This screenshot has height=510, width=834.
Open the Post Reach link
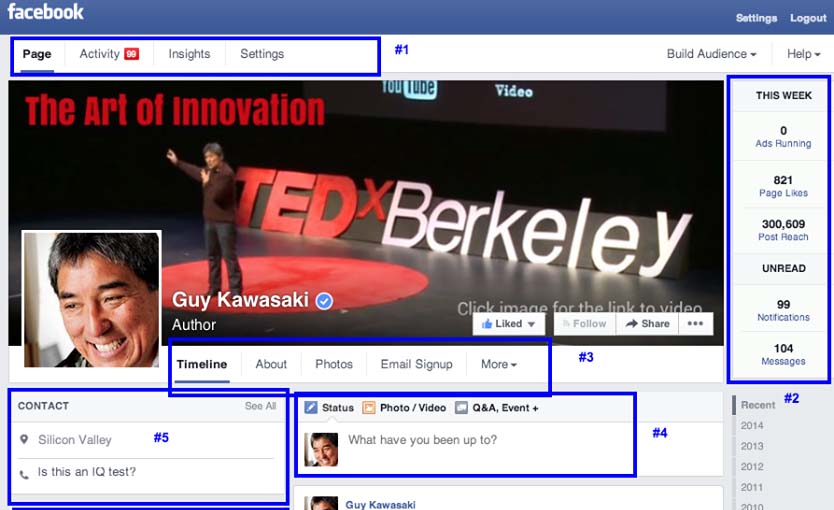783,237
